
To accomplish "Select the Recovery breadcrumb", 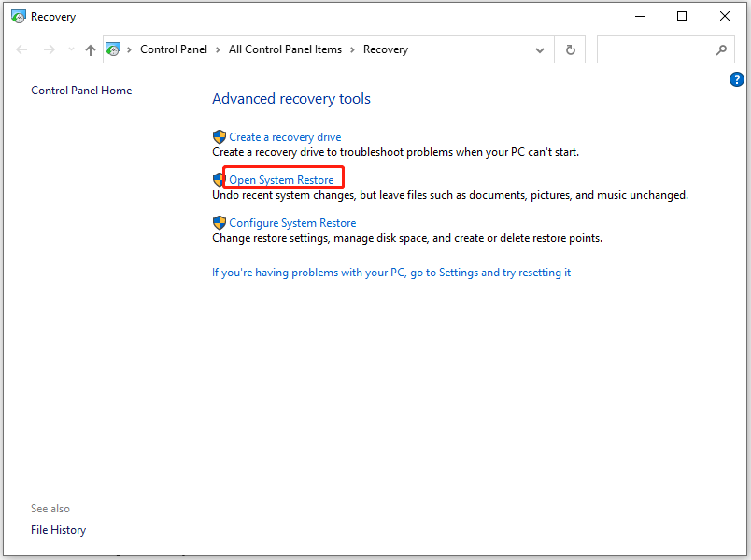I will click(x=386, y=49).
